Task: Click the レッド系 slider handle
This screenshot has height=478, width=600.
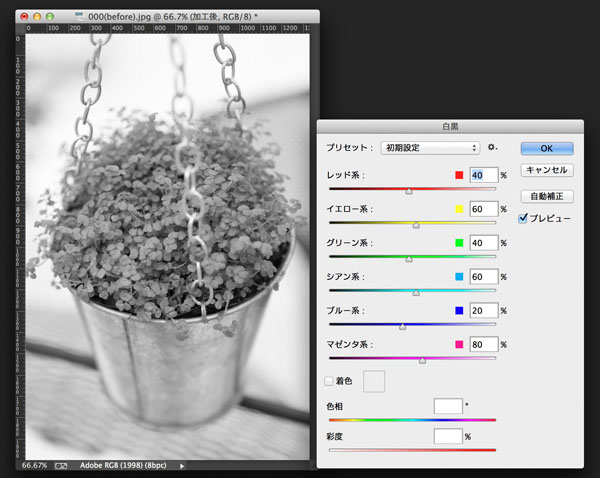Action: [x=409, y=190]
